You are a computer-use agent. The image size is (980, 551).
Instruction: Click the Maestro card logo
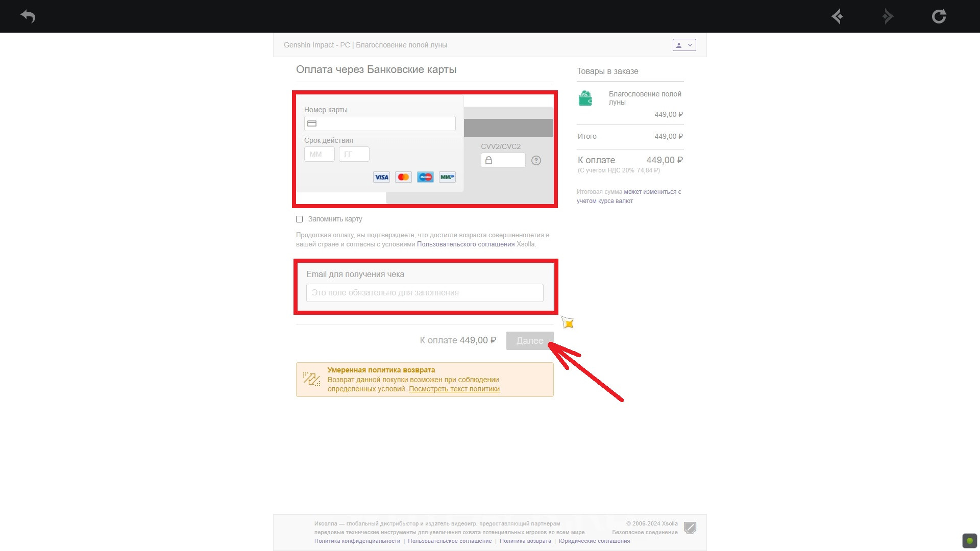point(425,177)
